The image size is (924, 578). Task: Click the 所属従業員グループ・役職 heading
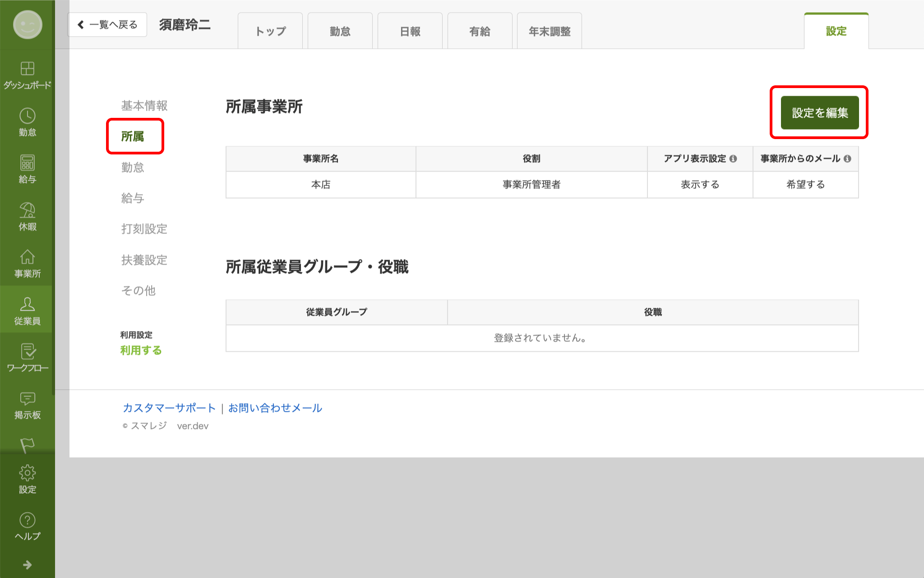point(317,267)
